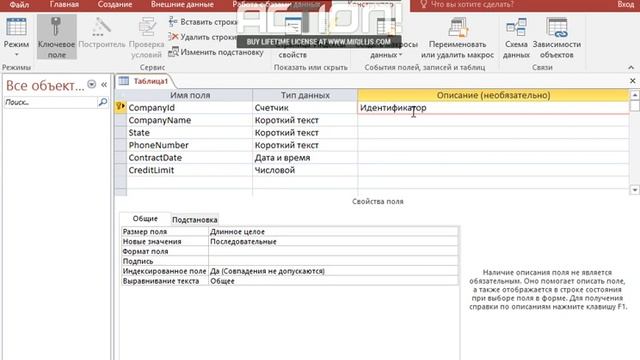This screenshot has width=640, height=360.
Task: Switch to the Главная ribbon tab
Action: pos(64,5)
